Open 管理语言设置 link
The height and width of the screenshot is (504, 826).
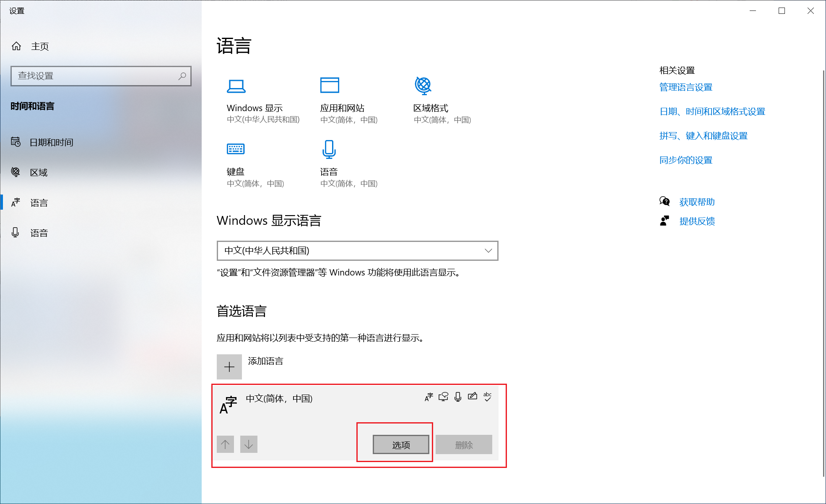685,87
